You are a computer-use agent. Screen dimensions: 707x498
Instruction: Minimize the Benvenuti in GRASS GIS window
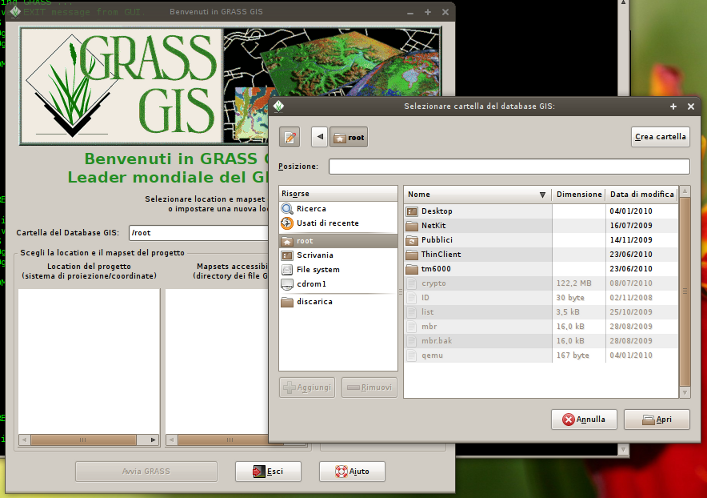point(410,13)
